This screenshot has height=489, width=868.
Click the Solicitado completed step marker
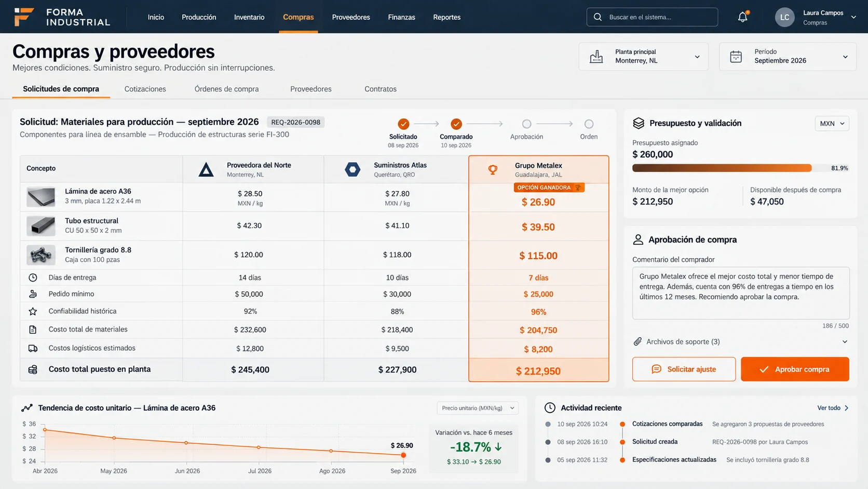(403, 124)
